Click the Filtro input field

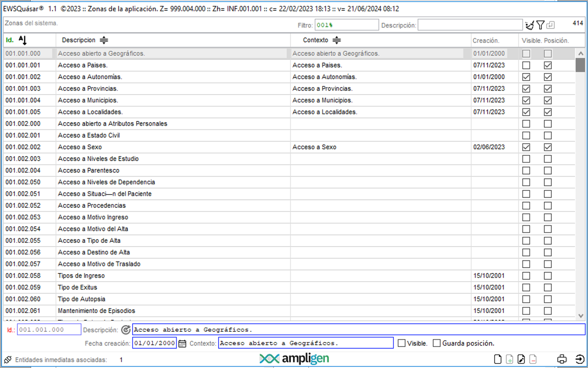[346, 25]
